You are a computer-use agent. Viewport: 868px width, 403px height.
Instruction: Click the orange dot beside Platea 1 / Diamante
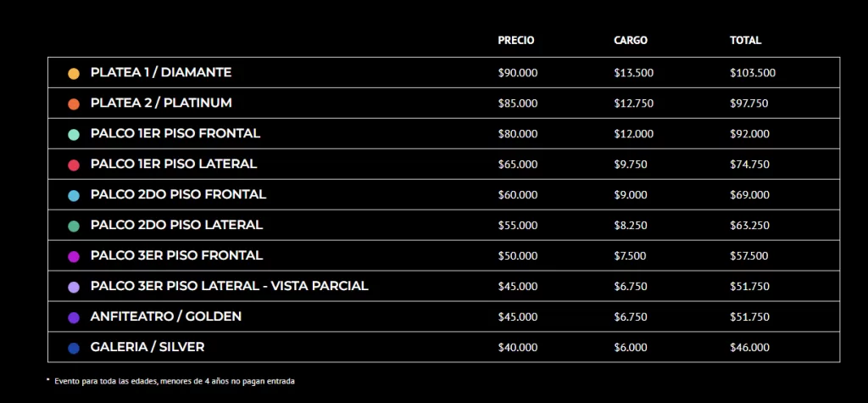pyautogui.click(x=74, y=74)
